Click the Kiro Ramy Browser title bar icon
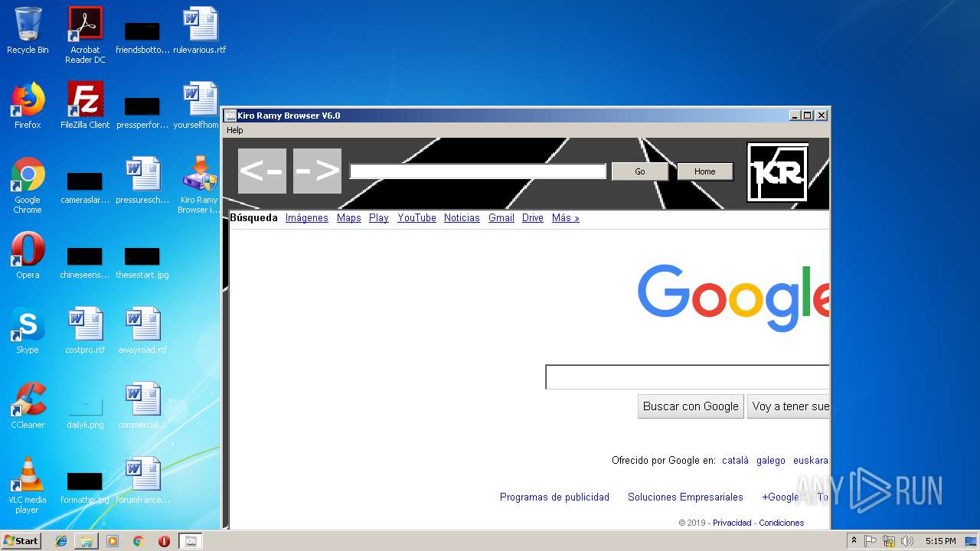Viewport: 980px width, 551px height. point(230,116)
